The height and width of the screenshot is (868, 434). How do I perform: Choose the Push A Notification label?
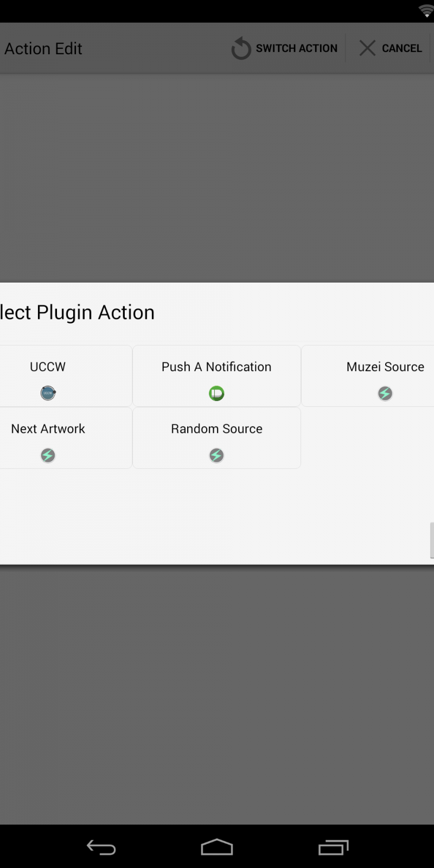point(216,367)
